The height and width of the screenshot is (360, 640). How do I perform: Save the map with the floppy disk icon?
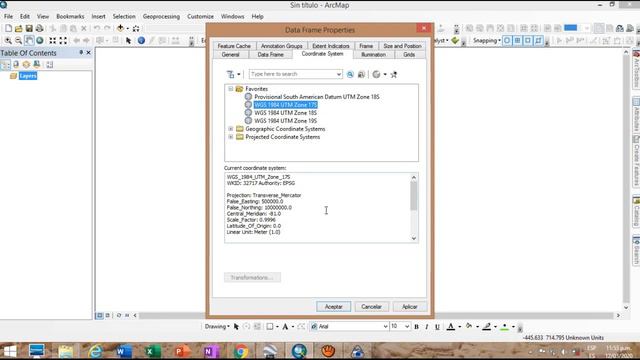(29, 28)
